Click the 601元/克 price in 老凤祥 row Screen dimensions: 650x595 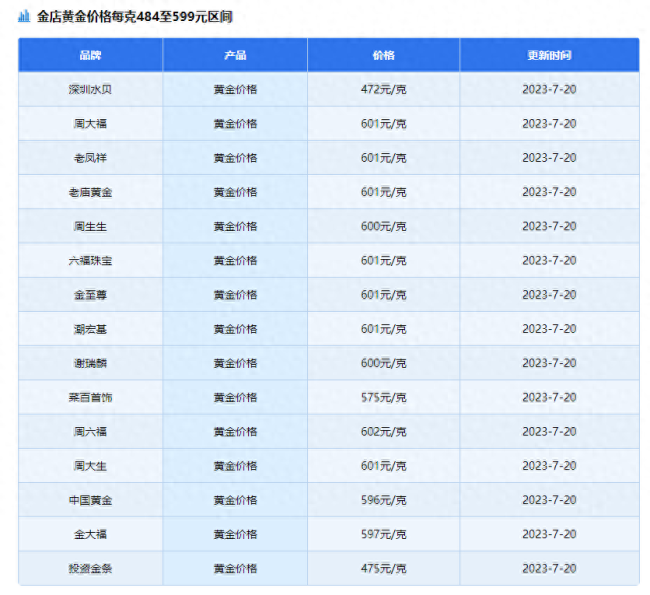coord(383,158)
